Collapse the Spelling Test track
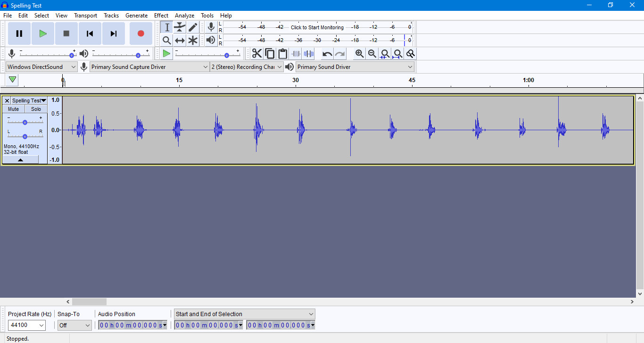 coord(20,160)
